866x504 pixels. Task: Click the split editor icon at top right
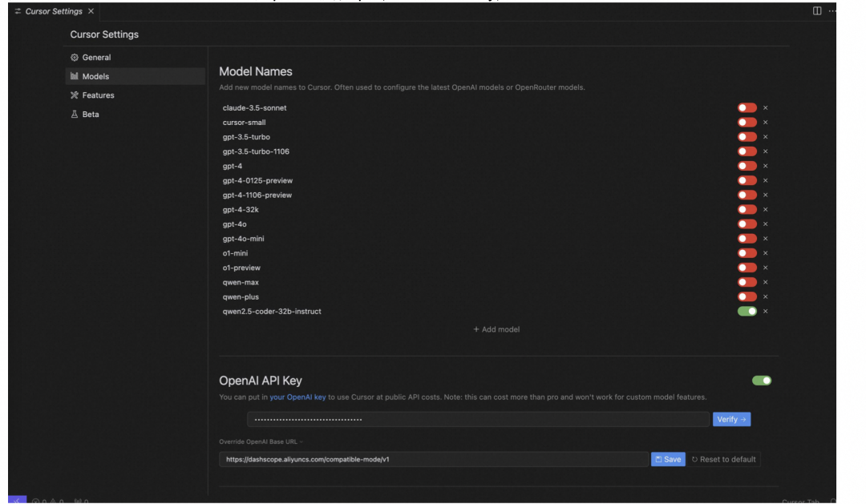817,10
